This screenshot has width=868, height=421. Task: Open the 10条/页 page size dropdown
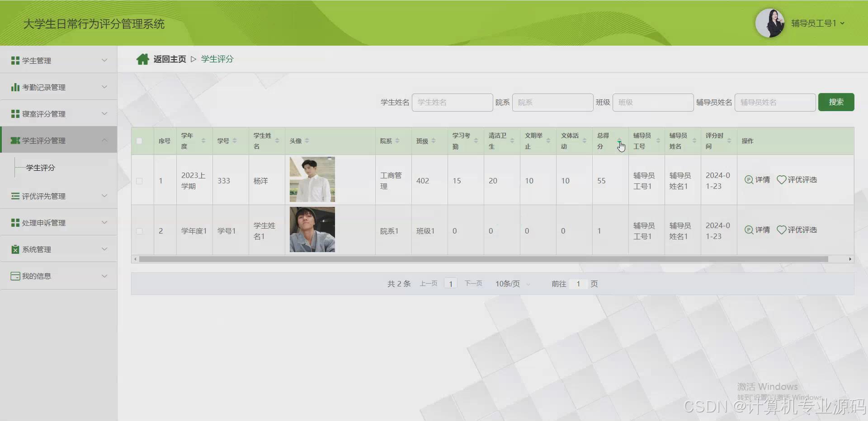coord(513,284)
